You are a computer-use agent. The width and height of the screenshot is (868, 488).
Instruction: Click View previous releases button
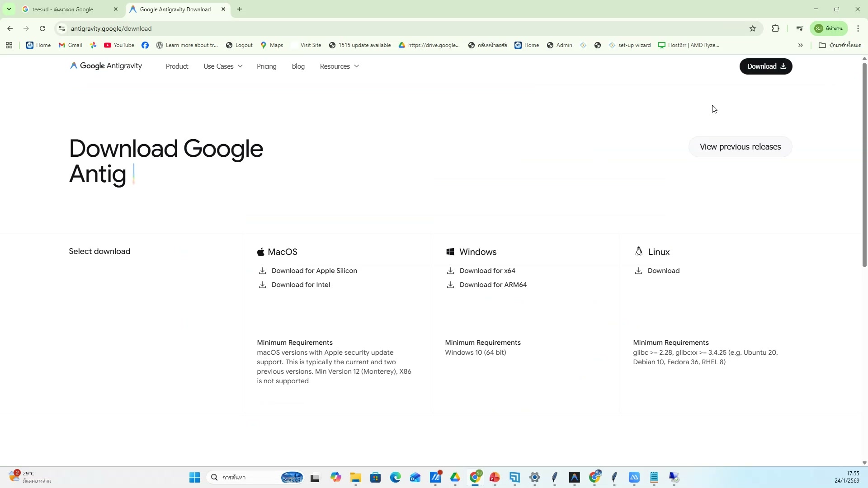click(740, 147)
